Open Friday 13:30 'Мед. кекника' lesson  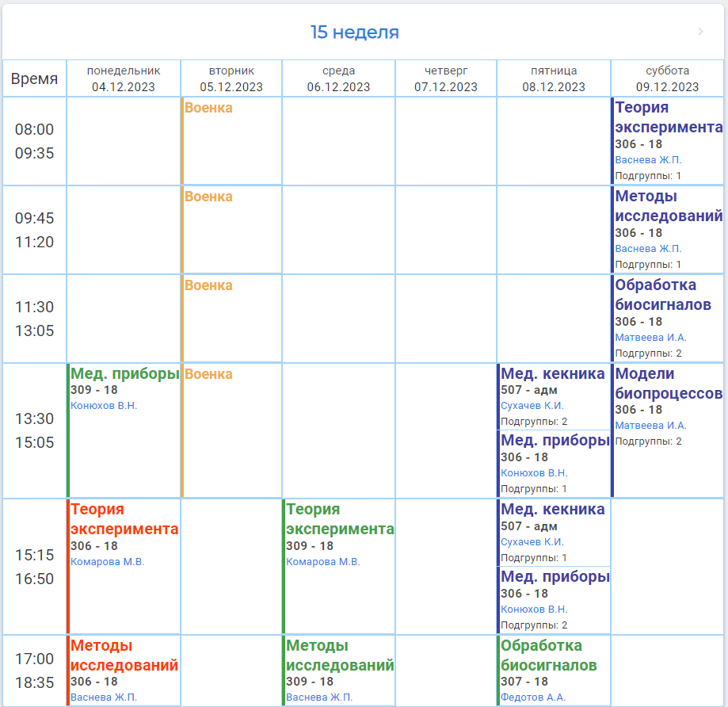pos(553,374)
